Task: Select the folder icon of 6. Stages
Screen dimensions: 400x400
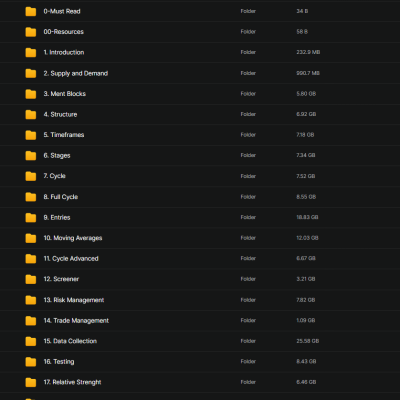Action: [31, 156]
